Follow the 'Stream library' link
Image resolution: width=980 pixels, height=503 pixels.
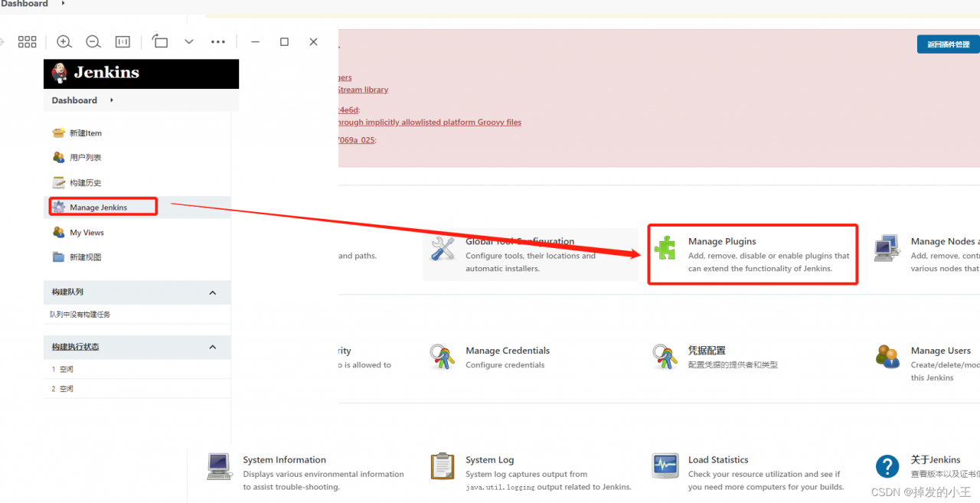tap(363, 90)
